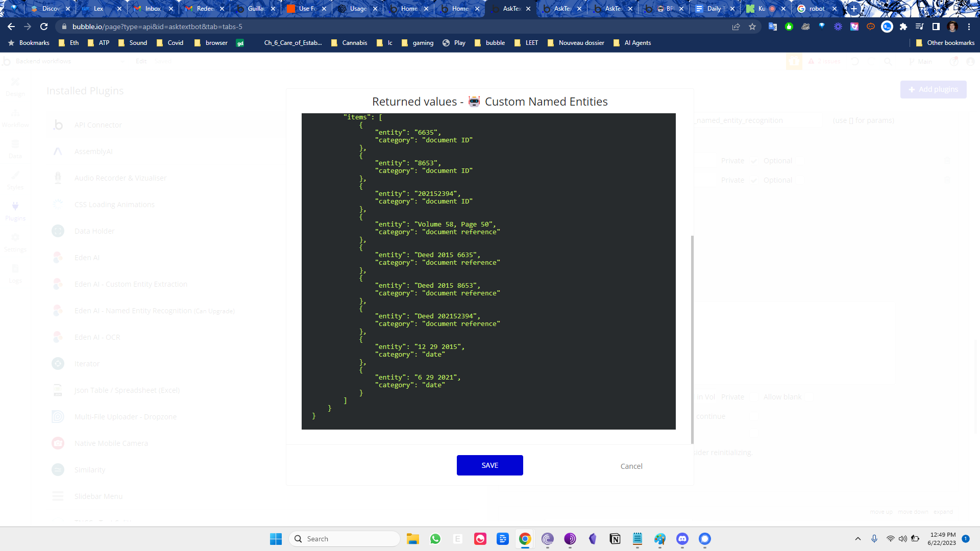The image size is (980, 551).
Task: Click the blue SAVE button
Action: [x=489, y=465]
